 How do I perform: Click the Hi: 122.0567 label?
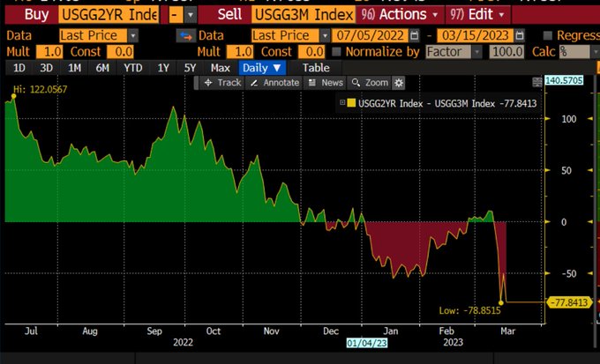pos(41,90)
